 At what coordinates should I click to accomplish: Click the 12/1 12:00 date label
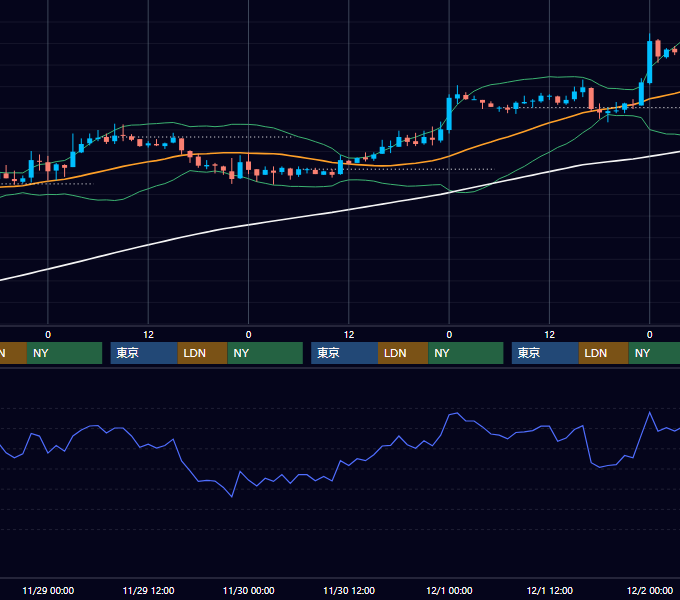coord(549,590)
